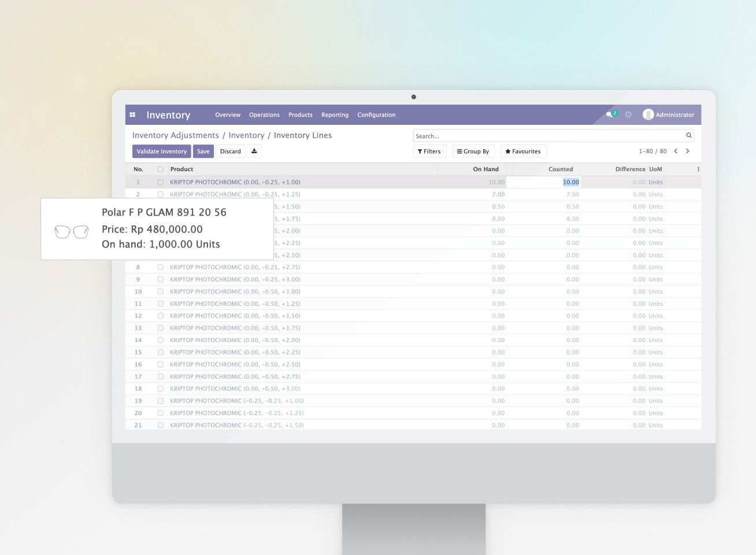Click product KRIPTOP PHOTOCHROMIC (0.00, -0.50, +1.00)

(x=235, y=291)
